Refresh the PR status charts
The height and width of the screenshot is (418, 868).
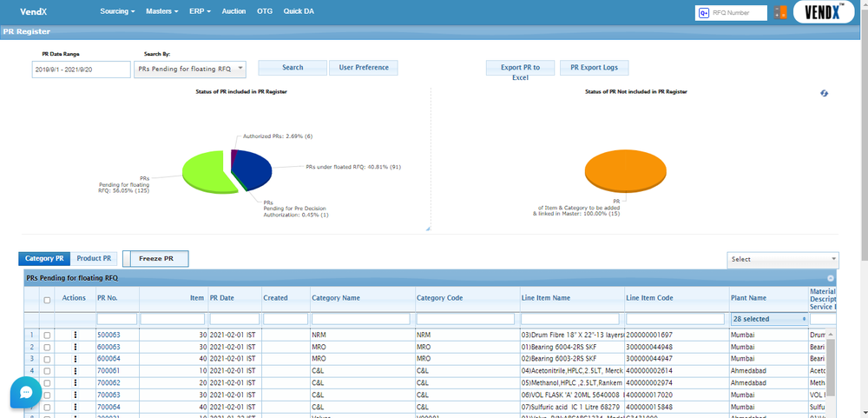[x=825, y=93]
